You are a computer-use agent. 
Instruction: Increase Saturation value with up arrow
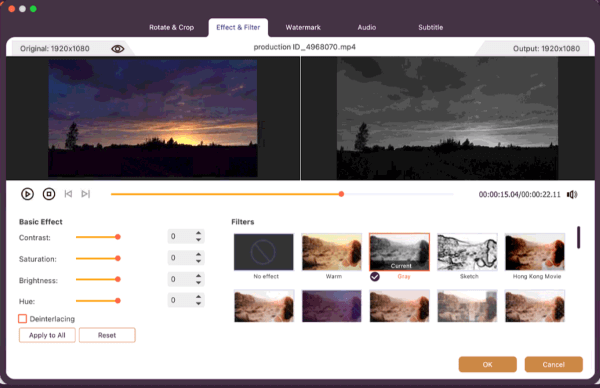click(198, 254)
